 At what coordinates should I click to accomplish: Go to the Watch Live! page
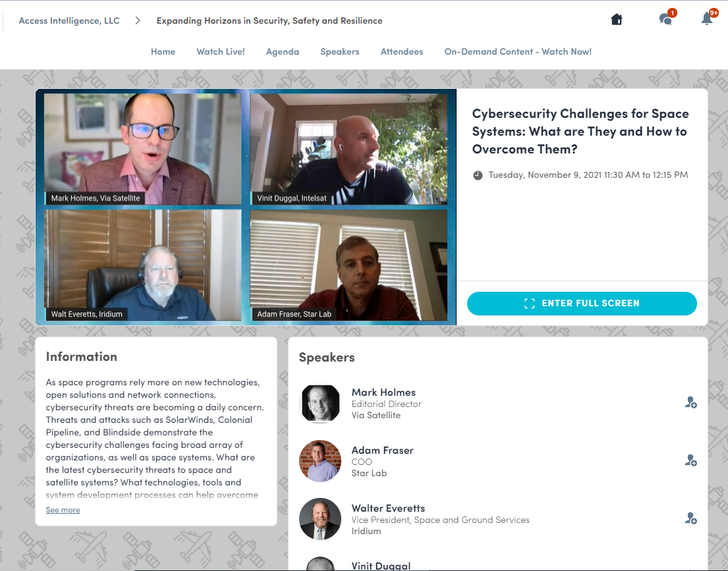tap(221, 51)
